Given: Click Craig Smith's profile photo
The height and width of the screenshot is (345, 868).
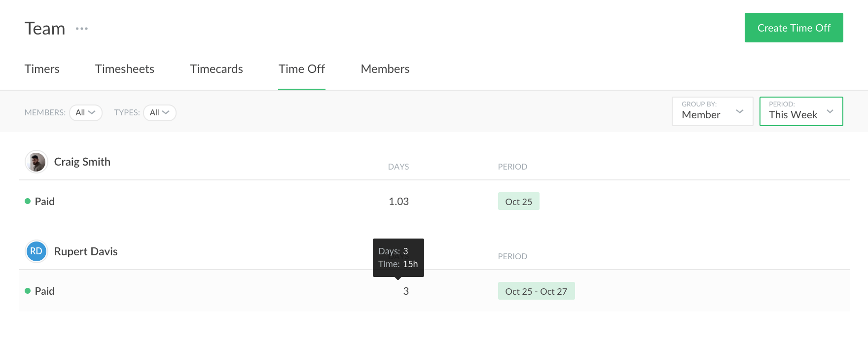Looking at the screenshot, I should coord(36,162).
